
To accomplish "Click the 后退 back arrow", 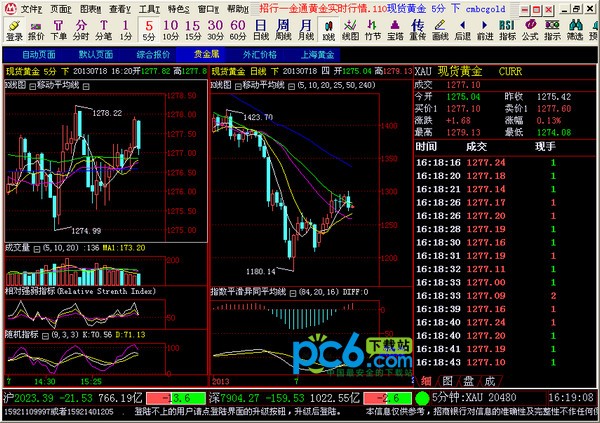I will click(463, 30).
